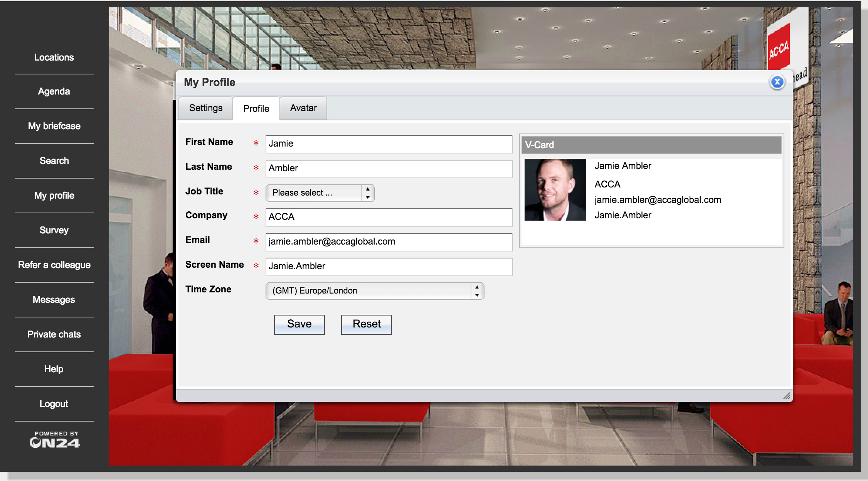868x481 pixels.
Task: Click the V-Card email address text
Action: click(658, 200)
